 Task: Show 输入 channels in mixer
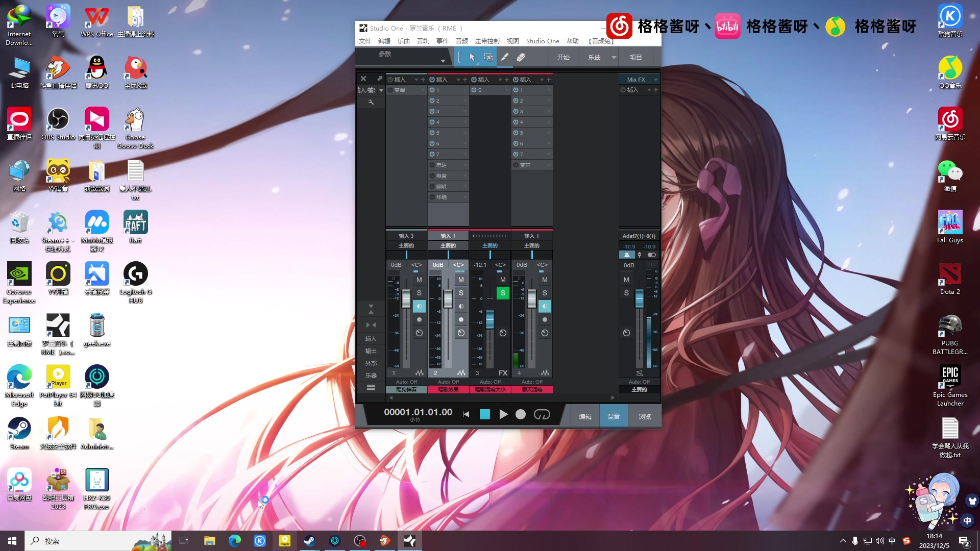point(371,339)
